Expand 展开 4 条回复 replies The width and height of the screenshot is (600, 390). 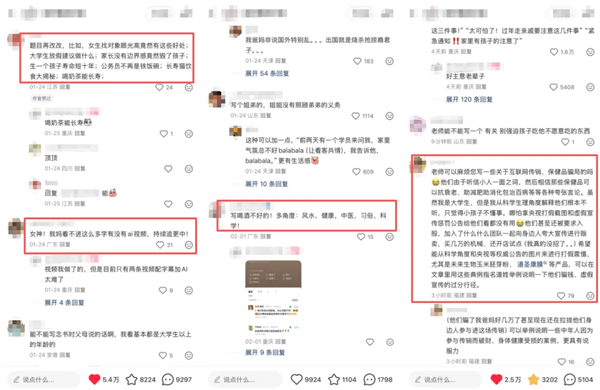pyautogui.click(x=64, y=302)
